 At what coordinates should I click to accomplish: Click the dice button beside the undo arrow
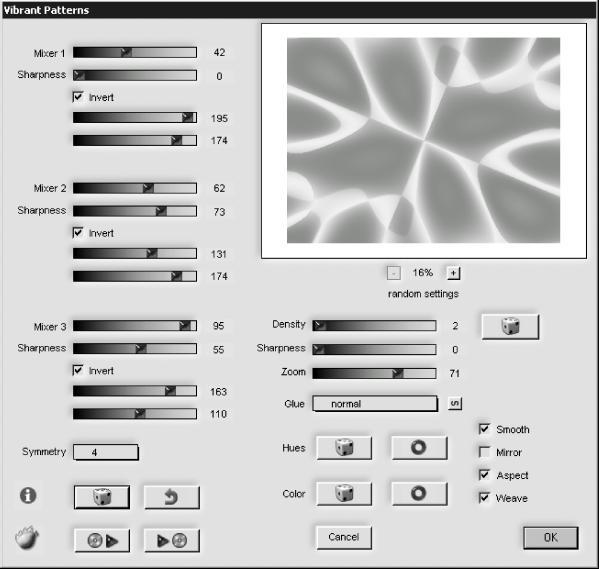[x=102, y=497]
